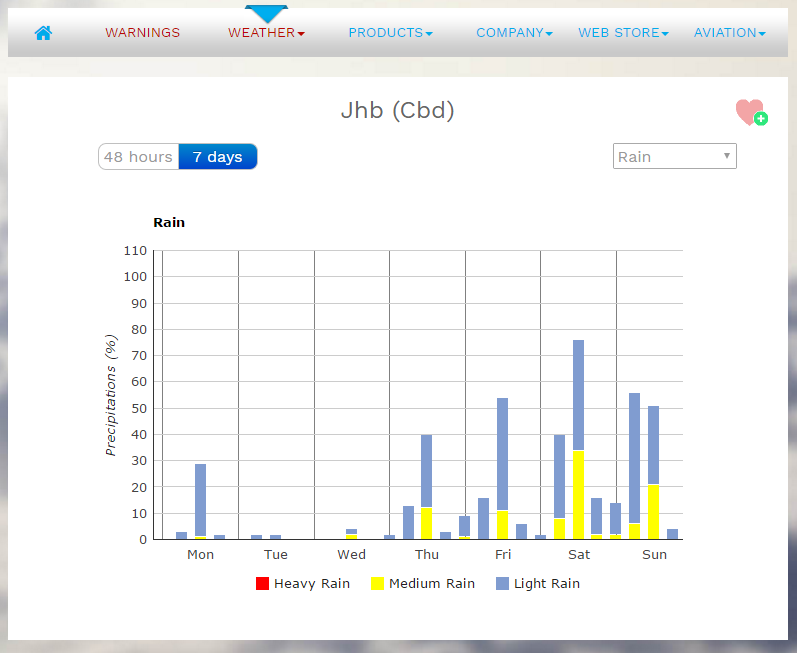The image size is (797, 653).
Task: Click the home icon in navbar
Action: 43,33
